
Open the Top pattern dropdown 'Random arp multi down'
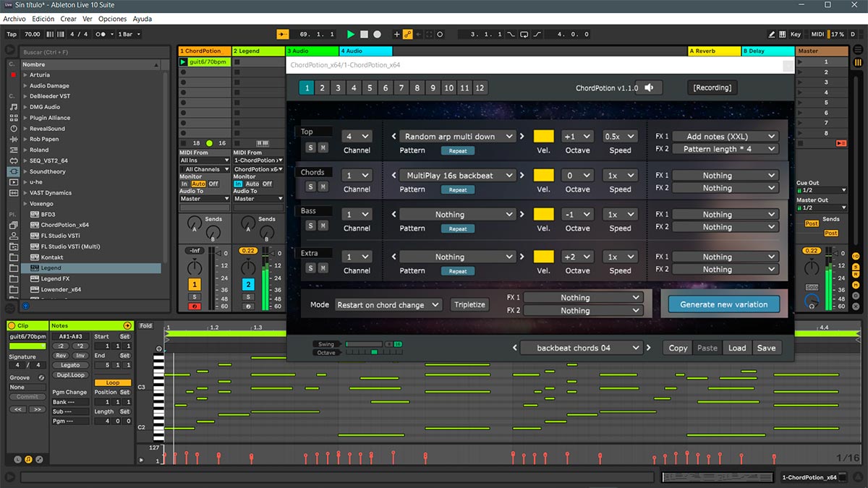pos(457,136)
